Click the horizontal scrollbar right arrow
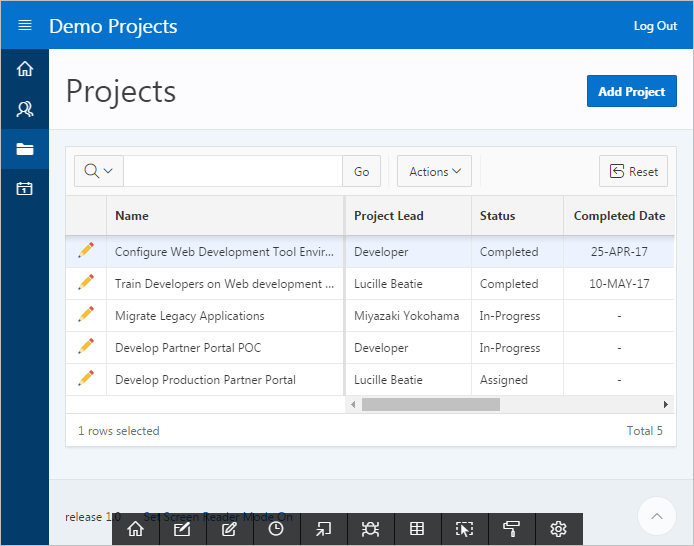The image size is (694, 546). [666, 405]
